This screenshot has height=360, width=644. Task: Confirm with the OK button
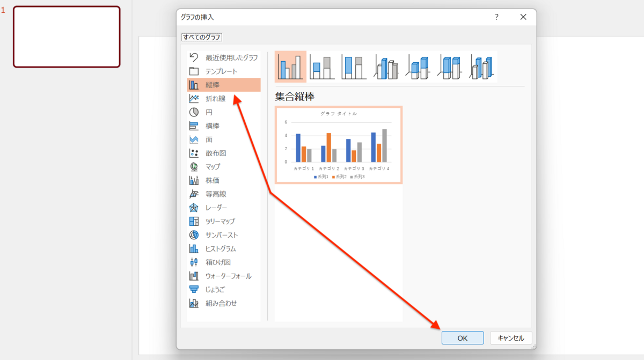[x=463, y=338]
